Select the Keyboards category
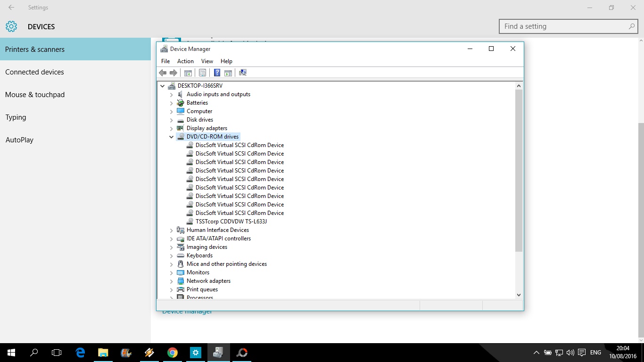Image resolution: width=644 pixels, height=362 pixels. point(199,255)
